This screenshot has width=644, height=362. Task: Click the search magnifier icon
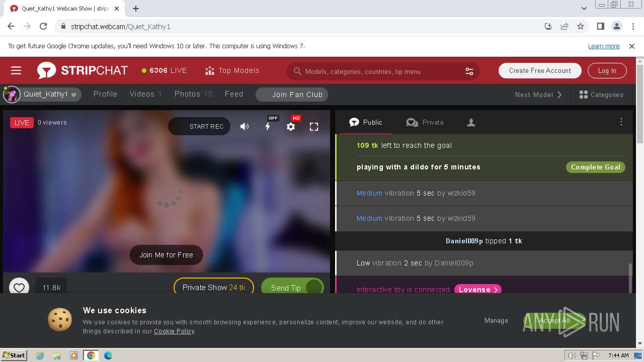[x=297, y=71]
